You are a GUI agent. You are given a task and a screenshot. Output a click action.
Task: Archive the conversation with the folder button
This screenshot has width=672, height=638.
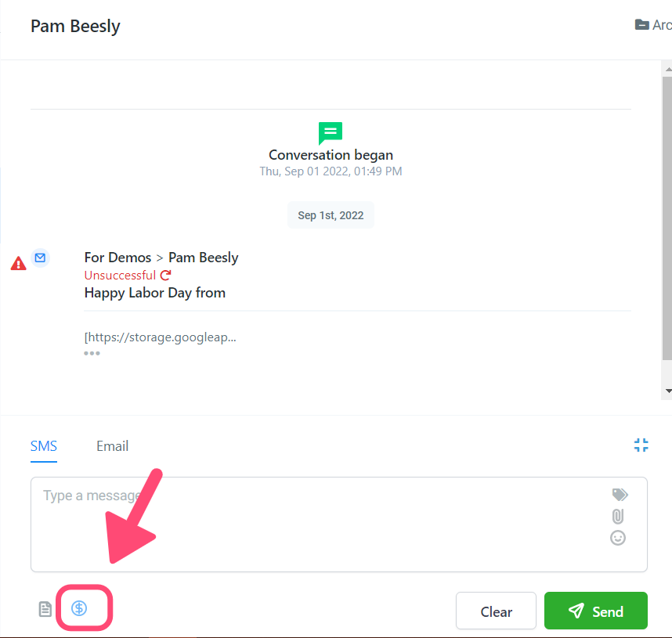tap(653, 25)
